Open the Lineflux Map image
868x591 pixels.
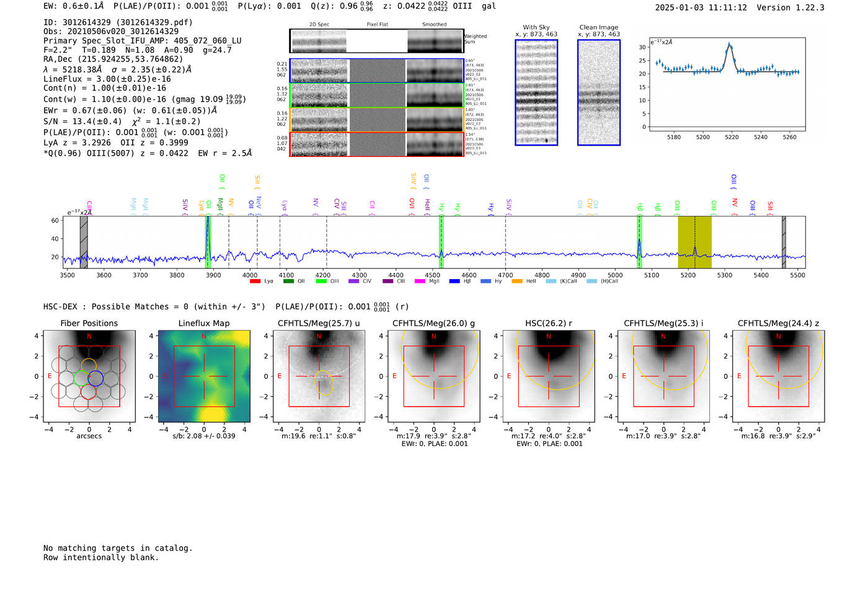coord(204,376)
